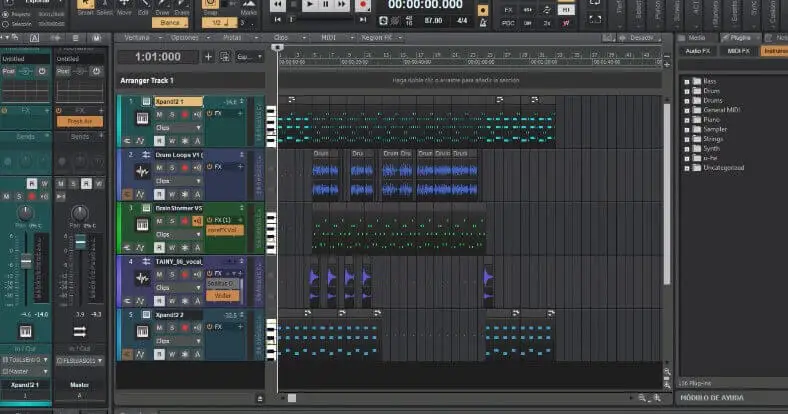This screenshot has height=414, width=788.
Task: Click the moreFXVol effect on track 3
Action: (225, 230)
